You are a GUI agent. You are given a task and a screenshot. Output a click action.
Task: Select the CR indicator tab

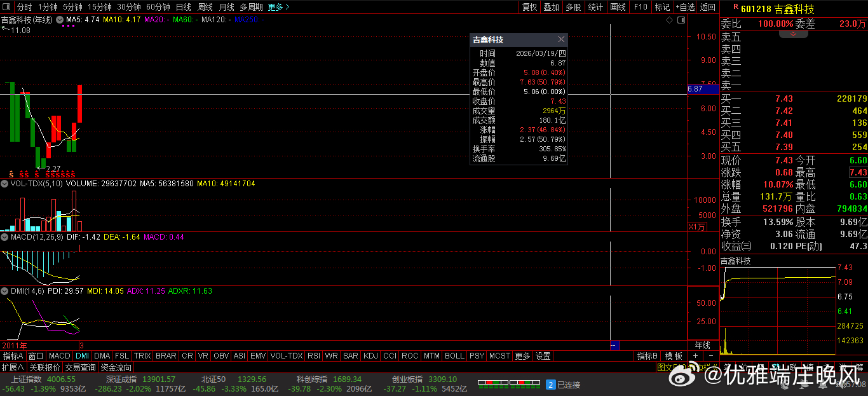(187, 356)
